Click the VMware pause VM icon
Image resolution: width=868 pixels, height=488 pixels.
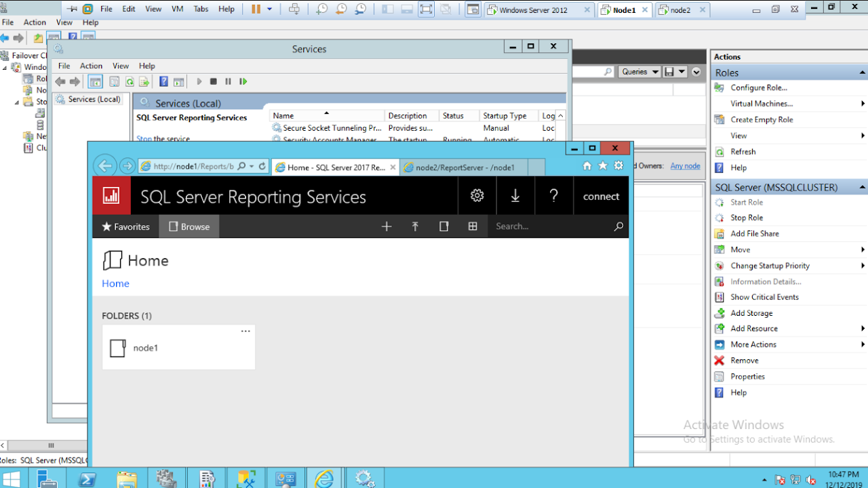pyautogui.click(x=256, y=9)
